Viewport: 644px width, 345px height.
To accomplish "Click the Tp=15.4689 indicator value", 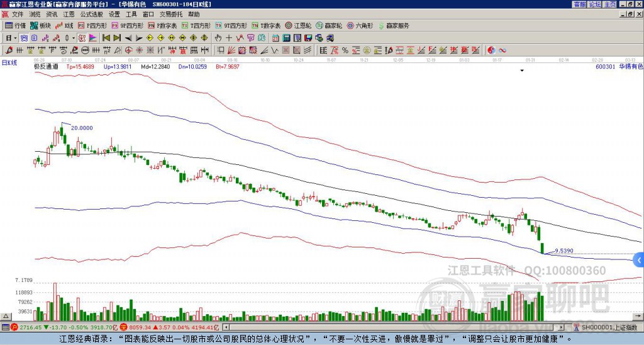I will (80, 66).
